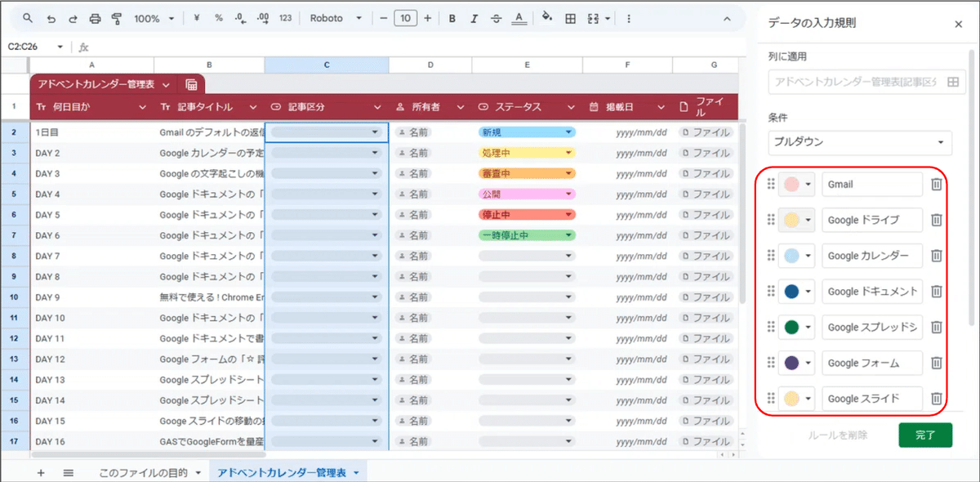
Task: Change the color swatch for Google ドキュメント
Action: (797, 292)
